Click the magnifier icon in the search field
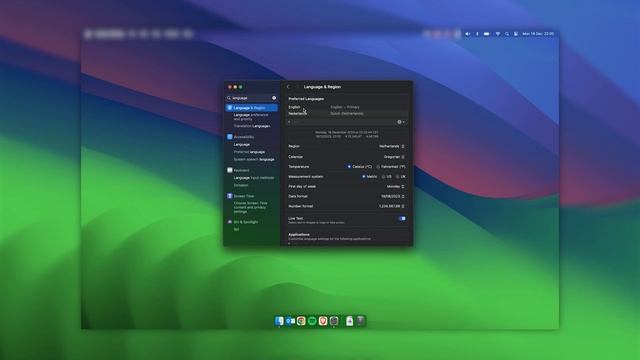The image size is (640, 360). pyautogui.click(x=229, y=98)
